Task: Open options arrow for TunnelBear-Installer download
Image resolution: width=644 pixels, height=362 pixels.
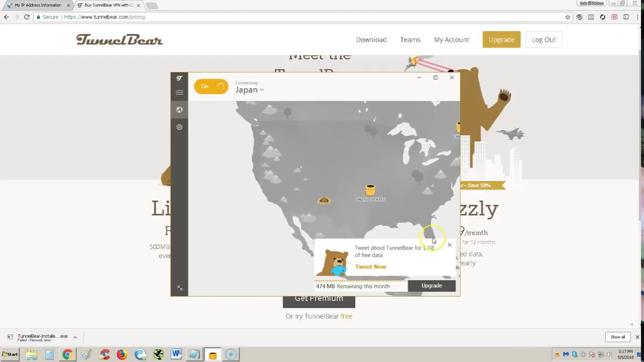Action: (x=75, y=337)
